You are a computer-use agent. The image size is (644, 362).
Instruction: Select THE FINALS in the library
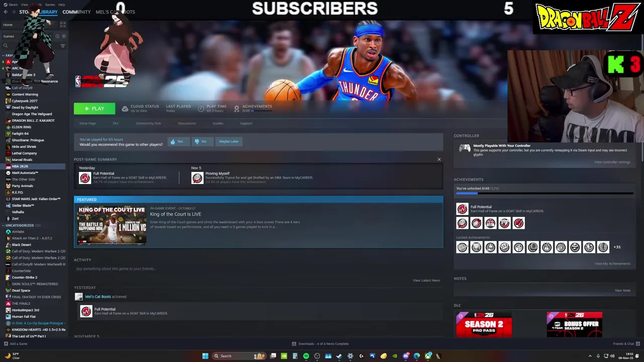[21, 303]
